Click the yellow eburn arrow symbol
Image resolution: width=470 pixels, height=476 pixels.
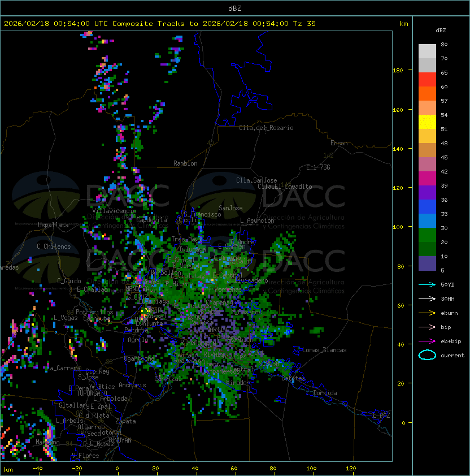[427, 313]
